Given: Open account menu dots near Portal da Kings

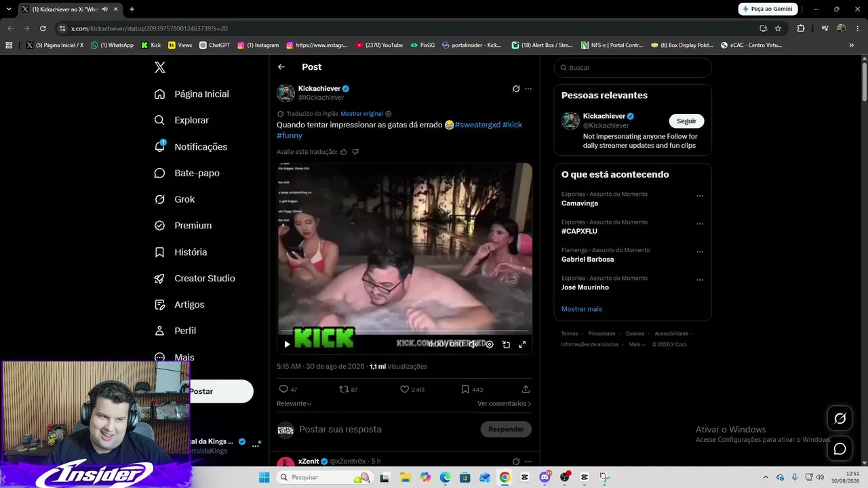Looking at the screenshot, I should coord(256,445).
